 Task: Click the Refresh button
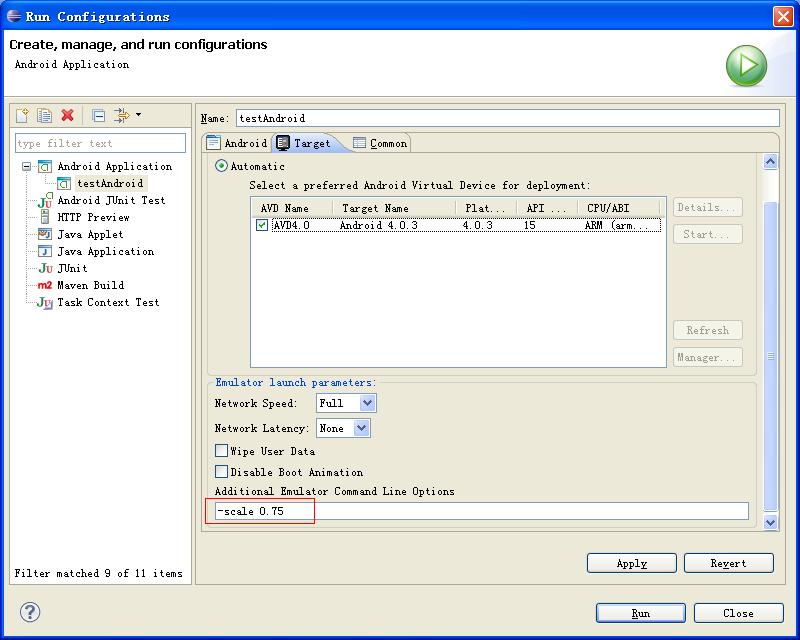[708, 330]
